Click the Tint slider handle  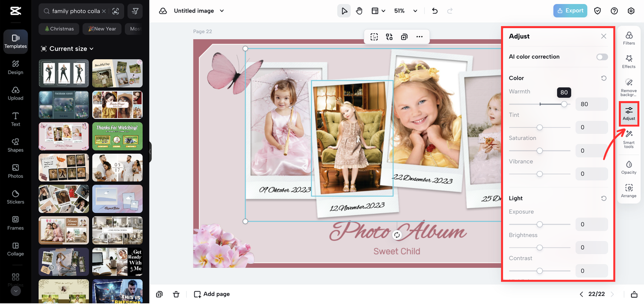540,128
